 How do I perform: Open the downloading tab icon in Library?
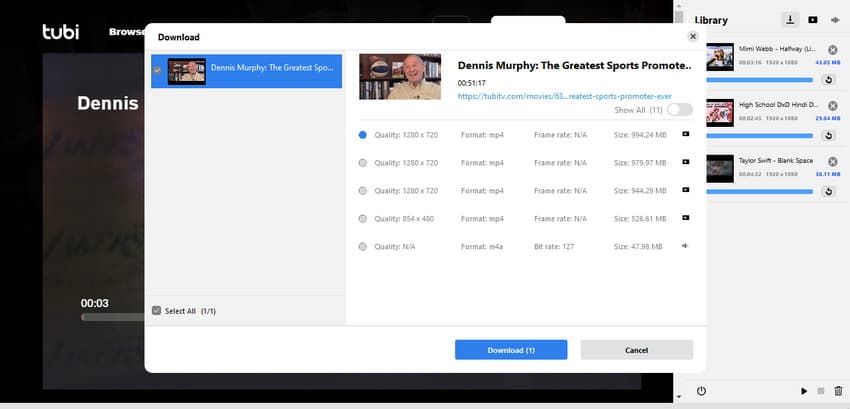click(x=791, y=19)
